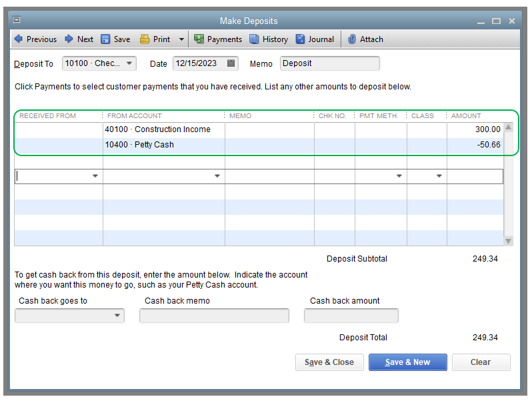Open the Print dropdown arrow
Screen dimensions: 532x403
coord(181,39)
